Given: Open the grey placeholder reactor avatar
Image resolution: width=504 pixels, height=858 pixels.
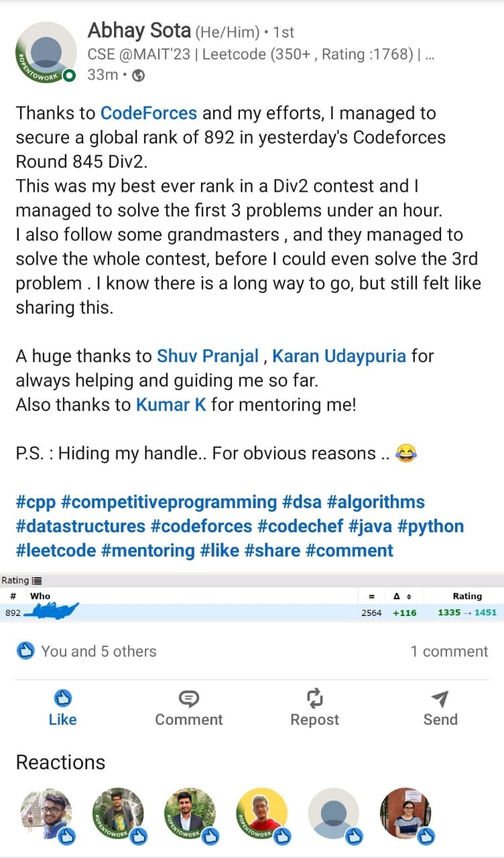Looking at the screenshot, I should pos(334,812).
